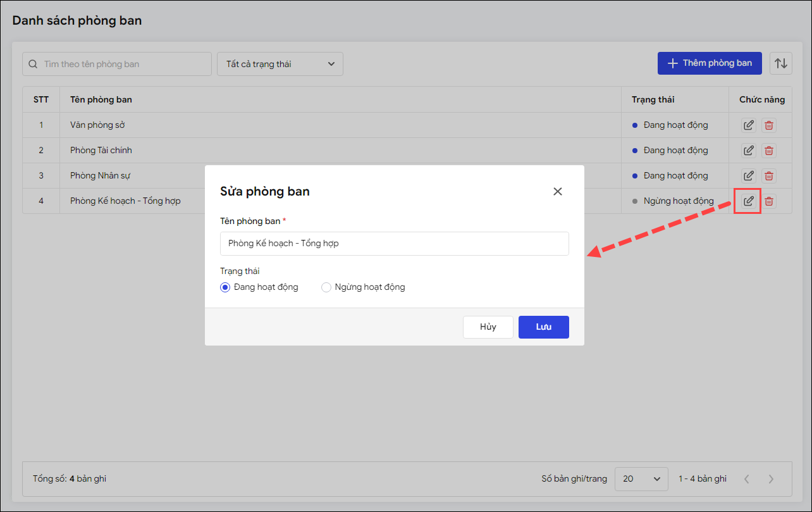
Task: Click edit icon for Phòng Kế hoạch row
Action: [x=748, y=201]
